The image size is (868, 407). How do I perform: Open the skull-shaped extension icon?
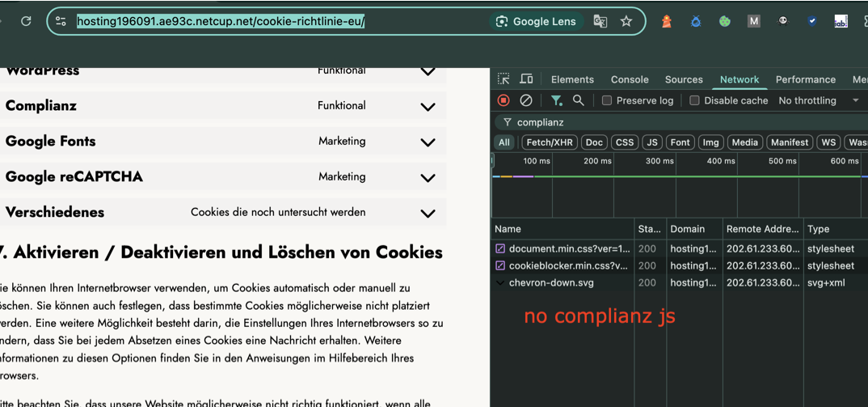[x=783, y=22]
